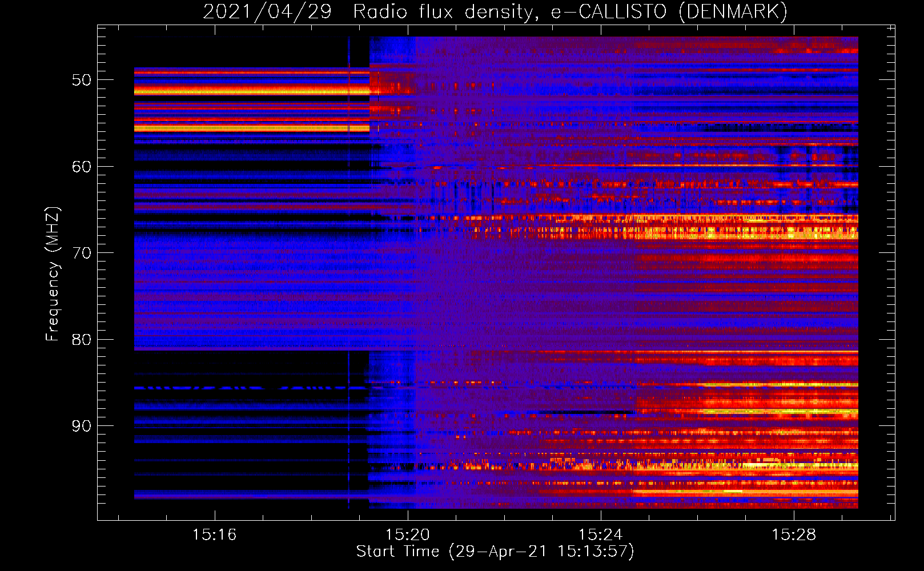Click the '80' frequency tick label
The image size is (924, 571).
(82, 340)
